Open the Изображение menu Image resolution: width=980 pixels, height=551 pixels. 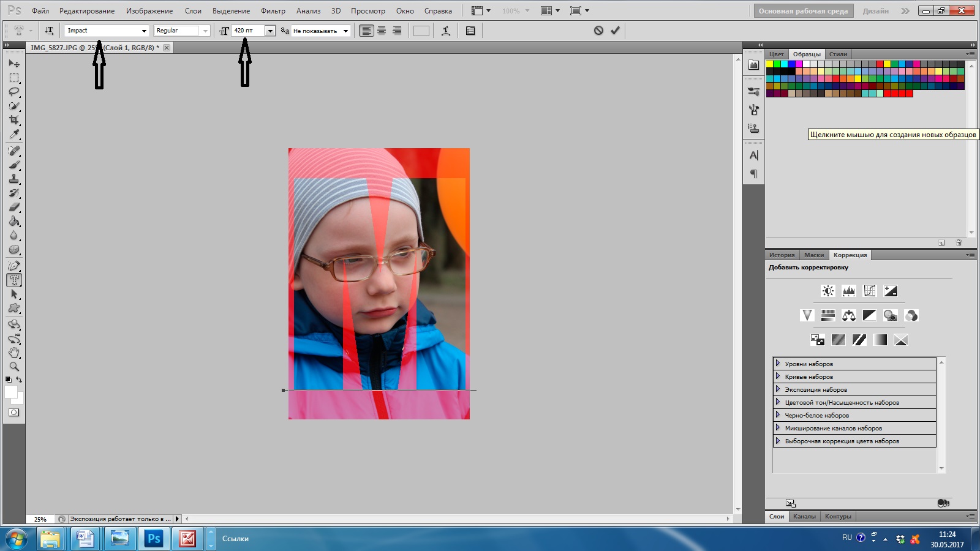click(149, 11)
